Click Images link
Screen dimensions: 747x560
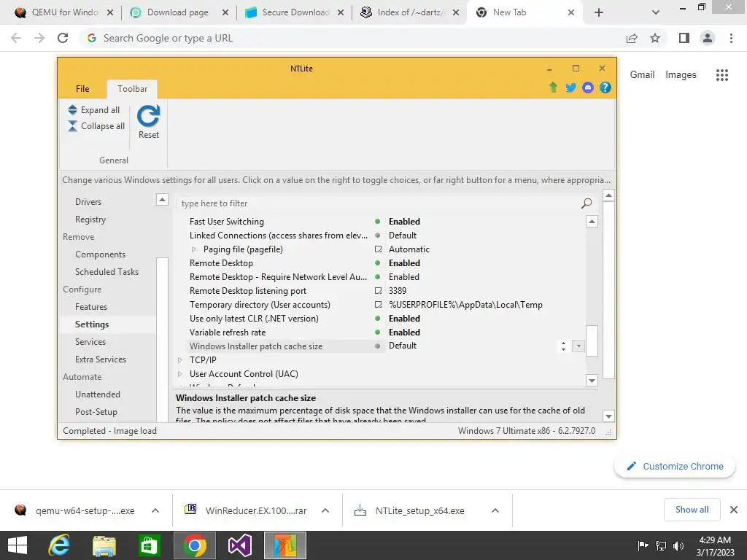click(681, 75)
